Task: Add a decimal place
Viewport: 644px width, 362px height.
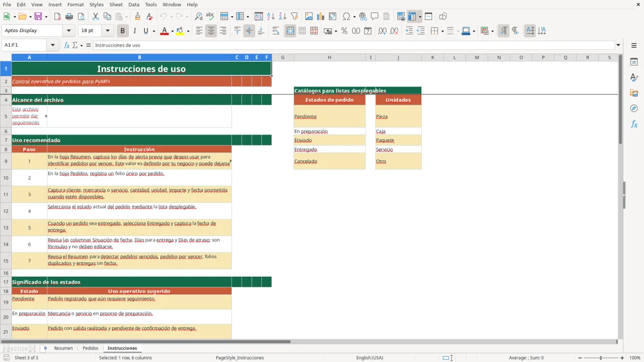Action: [382, 31]
